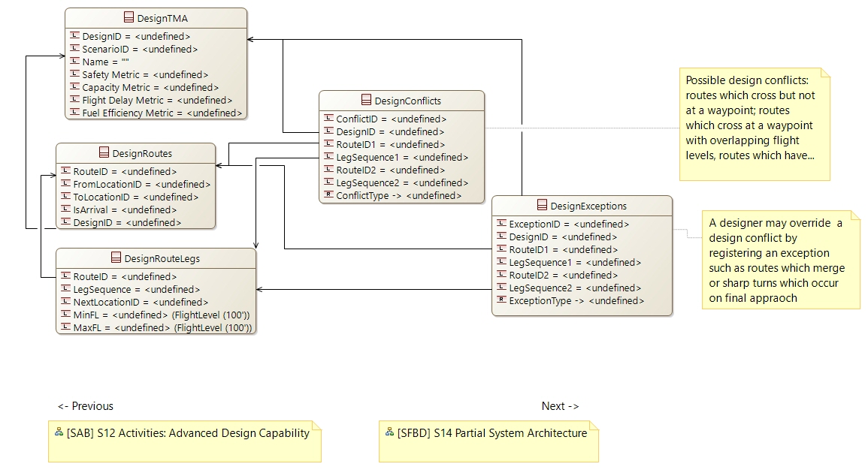Viewport: 868px width, 470px height.
Task: Click the DesignRoutes class icon
Action: click(x=104, y=152)
